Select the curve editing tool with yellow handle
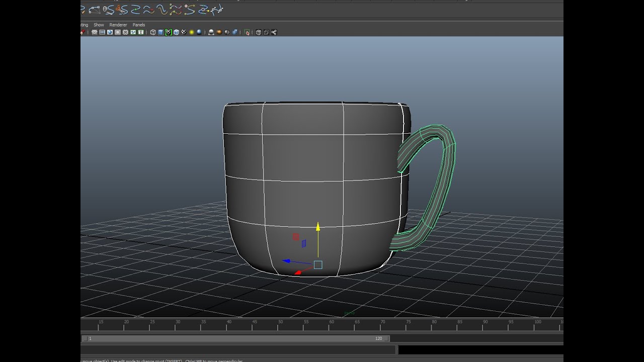This screenshot has height=362, width=644. pos(203,10)
